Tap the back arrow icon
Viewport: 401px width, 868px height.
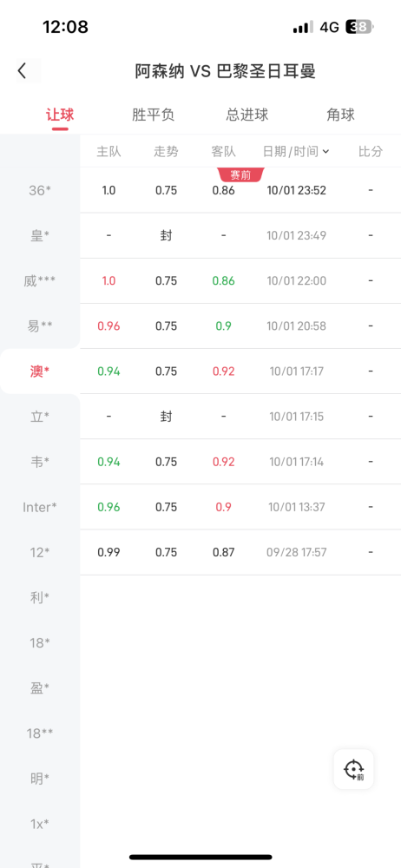pos(23,71)
